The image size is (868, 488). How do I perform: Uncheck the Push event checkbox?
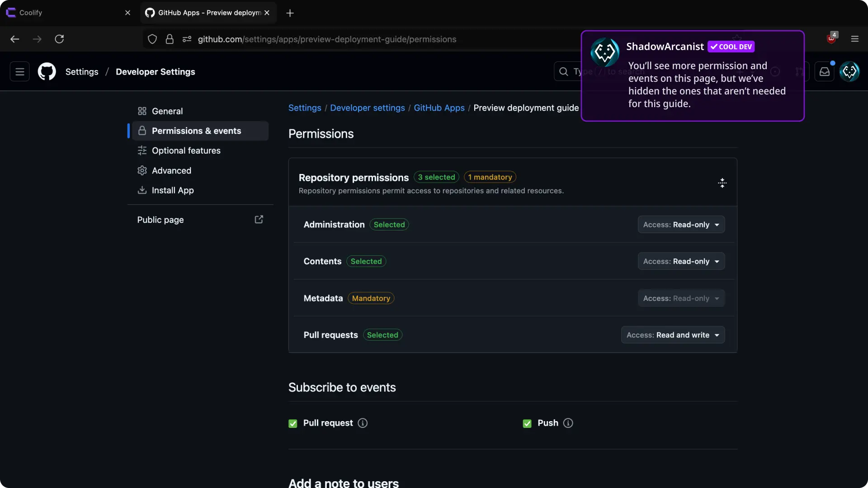tap(527, 423)
